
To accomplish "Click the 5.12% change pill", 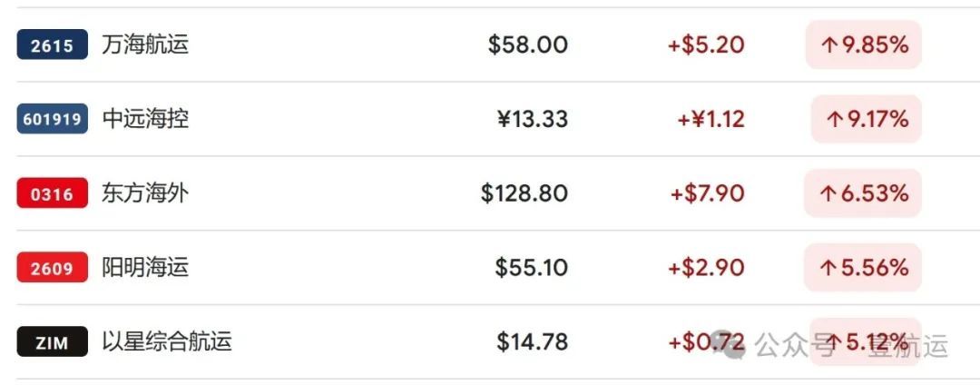I will tap(866, 342).
